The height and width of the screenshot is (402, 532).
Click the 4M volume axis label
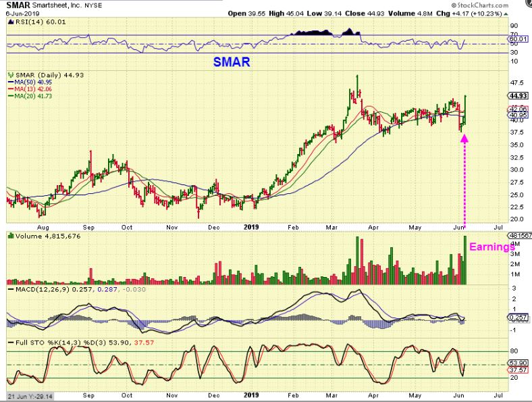click(514, 244)
